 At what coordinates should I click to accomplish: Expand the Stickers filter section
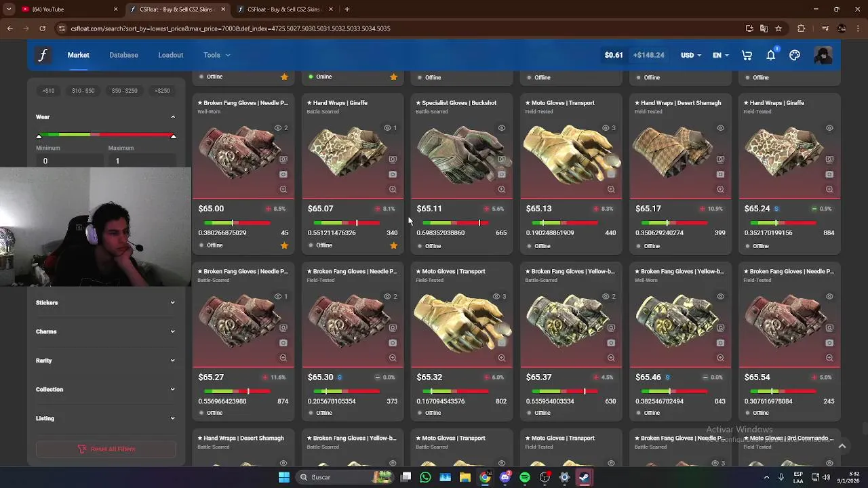coord(105,302)
